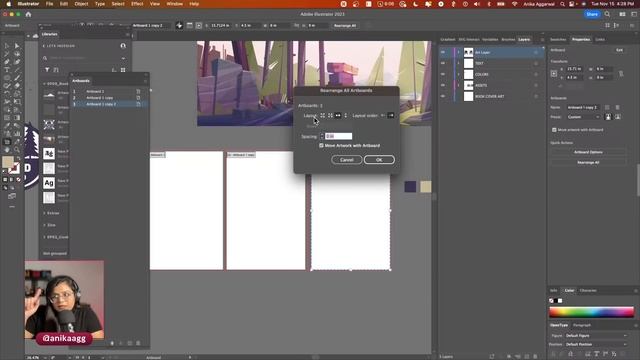The width and height of the screenshot is (640, 360).
Task: Click the blue Share button
Action: (x=592, y=14)
